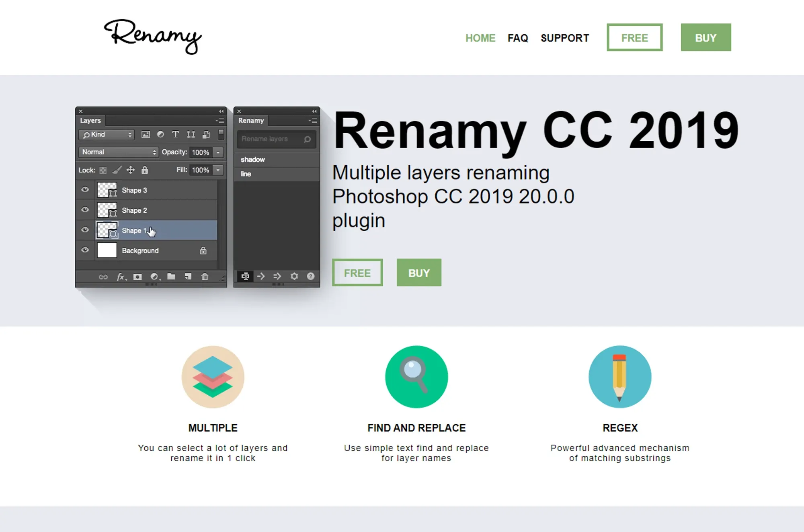Image resolution: width=804 pixels, height=532 pixels.
Task: Toggle lock all padlock icon
Action: (x=145, y=170)
